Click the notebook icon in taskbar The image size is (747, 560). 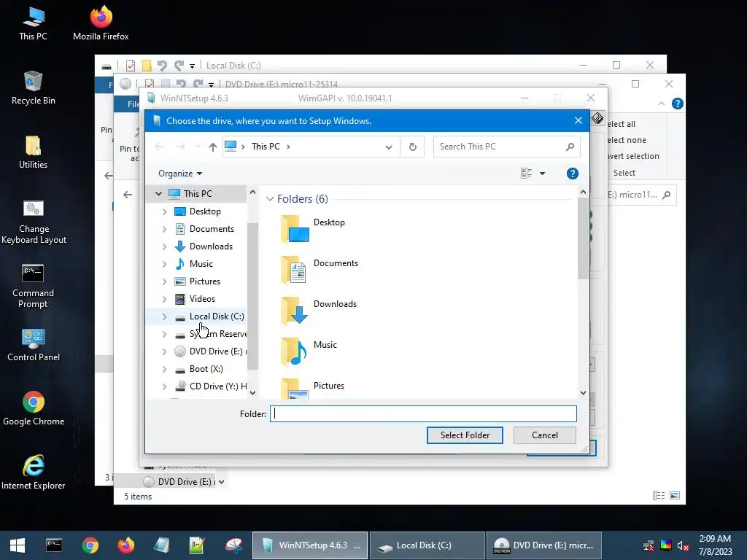[161, 545]
